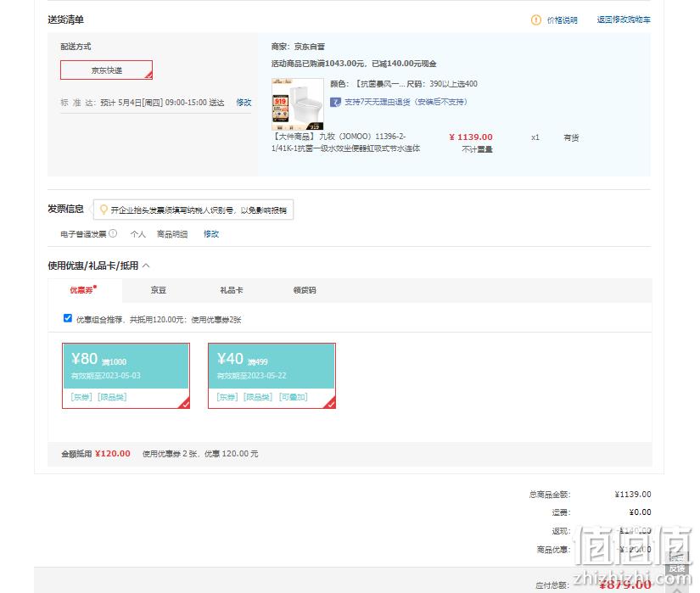The width and height of the screenshot is (700, 593).
Task: Click the 总商品金额 ¥1139.00 value
Action: tap(633, 495)
